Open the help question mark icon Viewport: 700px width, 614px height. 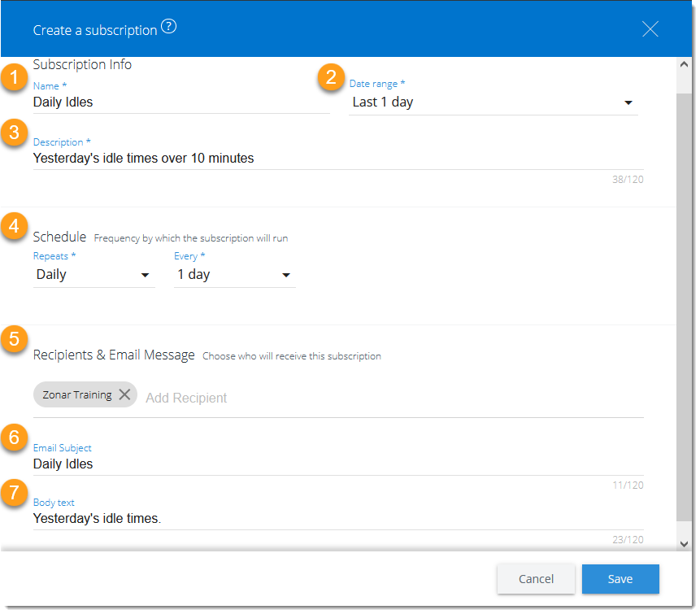pos(169,26)
